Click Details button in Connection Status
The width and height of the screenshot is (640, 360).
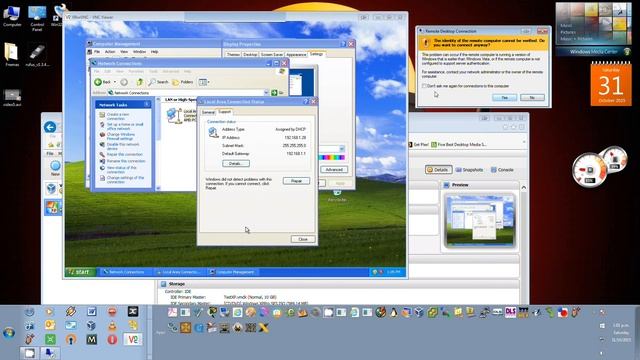(x=236, y=163)
